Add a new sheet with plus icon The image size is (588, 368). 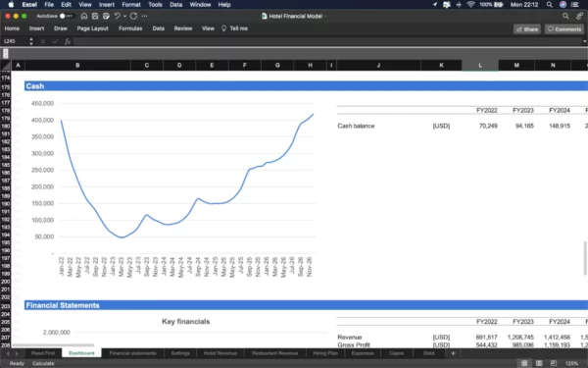[x=453, y=353]
